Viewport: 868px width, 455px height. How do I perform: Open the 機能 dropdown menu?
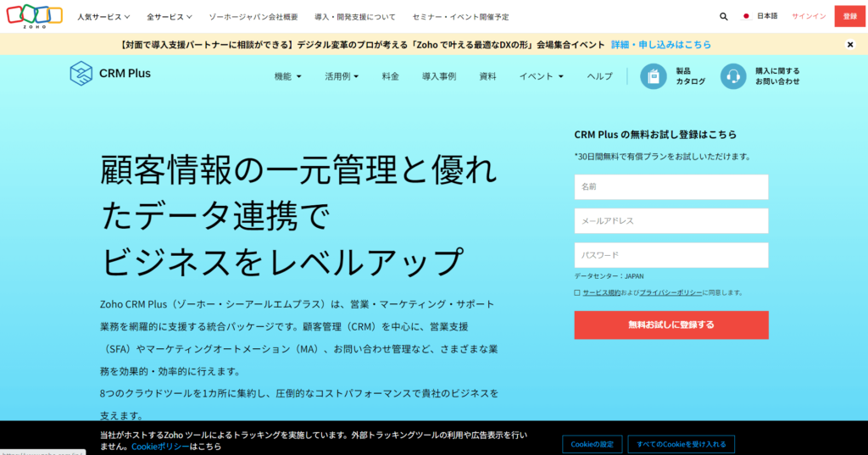pyautogui.click(x=287, y=76)
